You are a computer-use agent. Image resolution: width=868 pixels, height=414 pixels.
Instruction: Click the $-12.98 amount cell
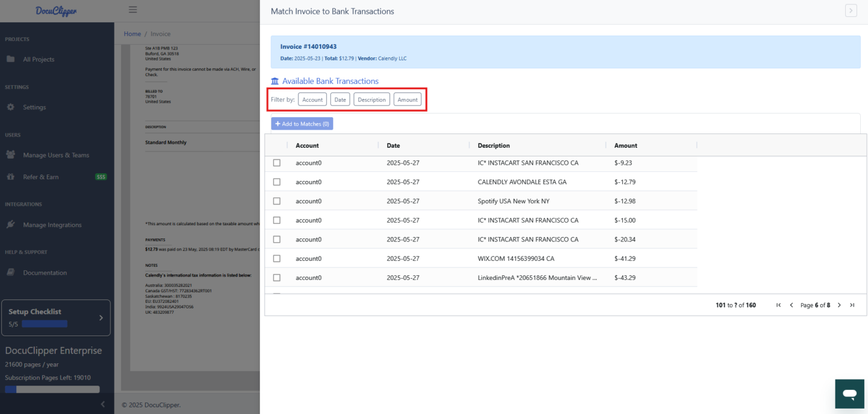coord(625,201)
